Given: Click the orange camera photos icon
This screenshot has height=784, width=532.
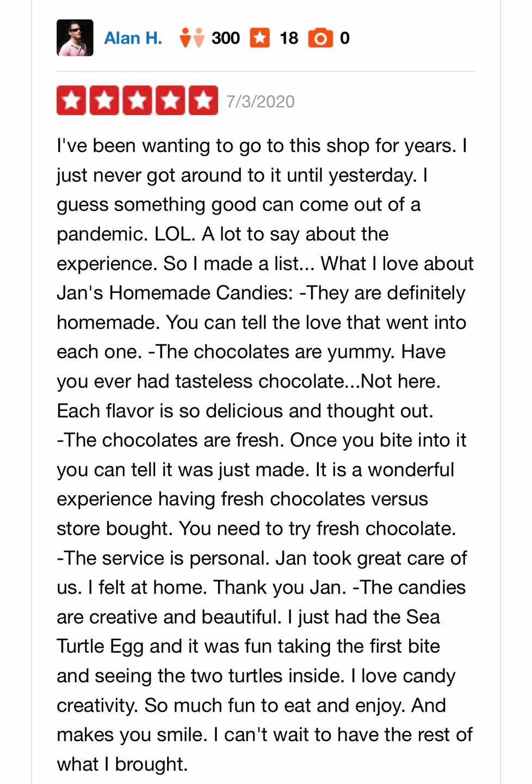Looking at the screenshot, I should pos(320,38).
